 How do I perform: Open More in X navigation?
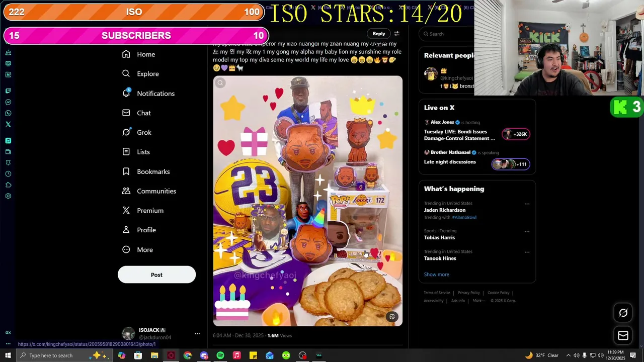(137, 250)
